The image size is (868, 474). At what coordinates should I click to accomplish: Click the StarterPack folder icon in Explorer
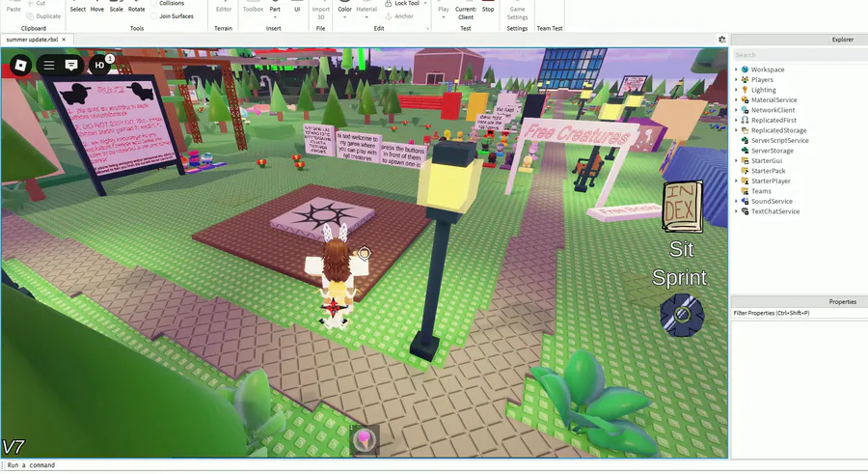coord(746,171)
